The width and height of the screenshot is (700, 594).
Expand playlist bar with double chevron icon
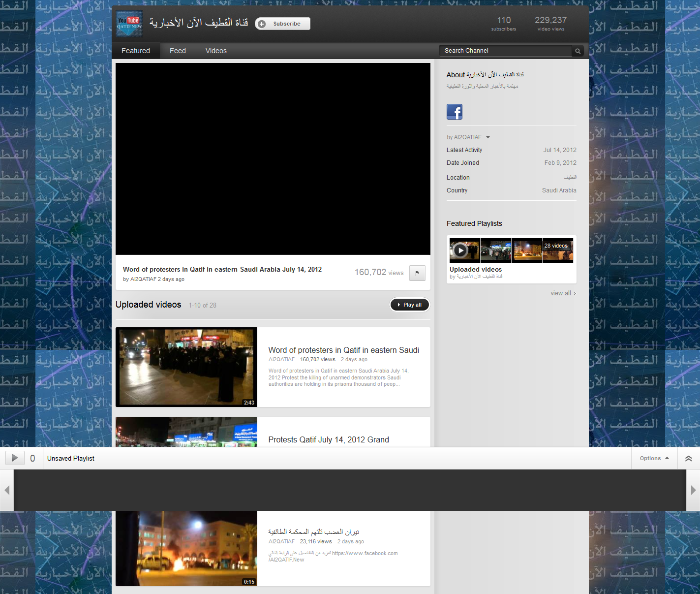[688, 458]
